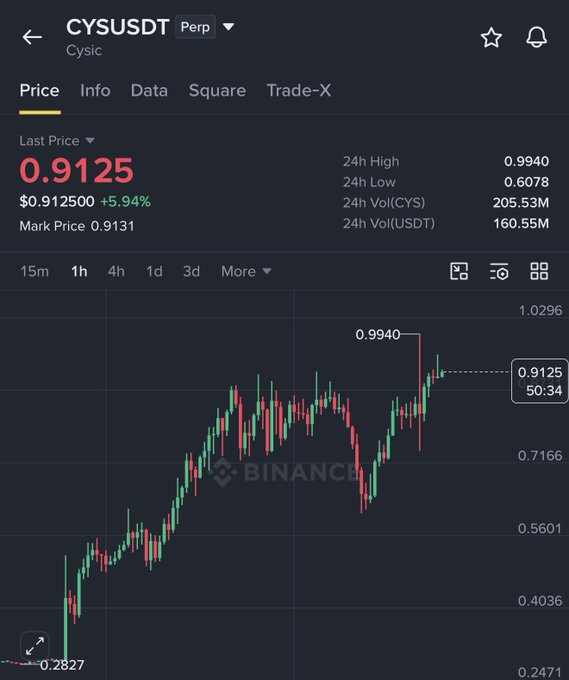
Task: Tap current price tag 0.9125 on axis
Action: point(540,381)
